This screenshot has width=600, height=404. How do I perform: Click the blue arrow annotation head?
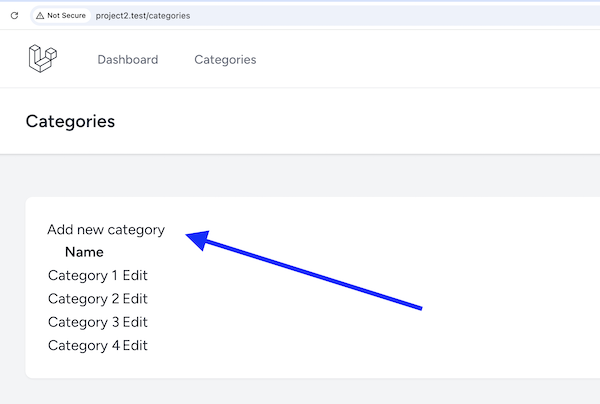tap(199, 239)
